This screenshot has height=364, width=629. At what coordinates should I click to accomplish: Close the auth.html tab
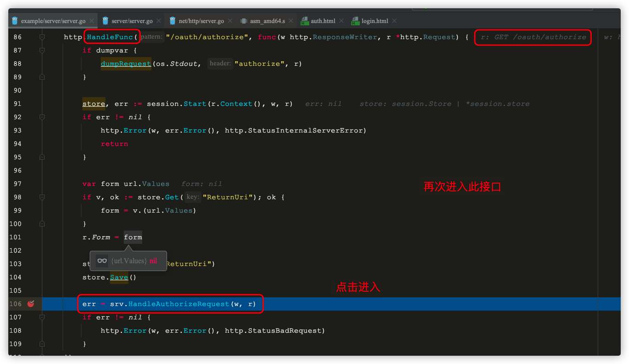coord(341,21)
